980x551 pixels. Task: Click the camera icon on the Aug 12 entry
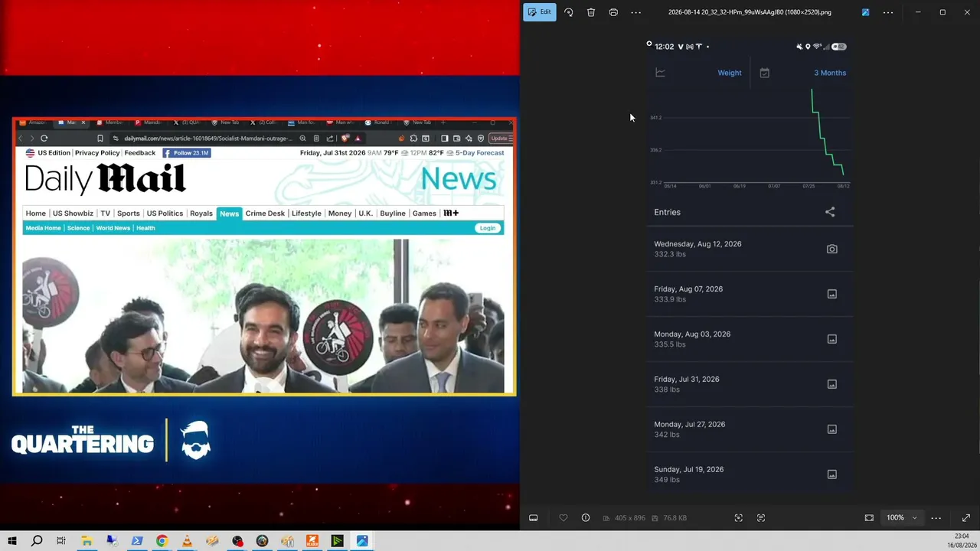pyautogui.click(x=832, y=249)
